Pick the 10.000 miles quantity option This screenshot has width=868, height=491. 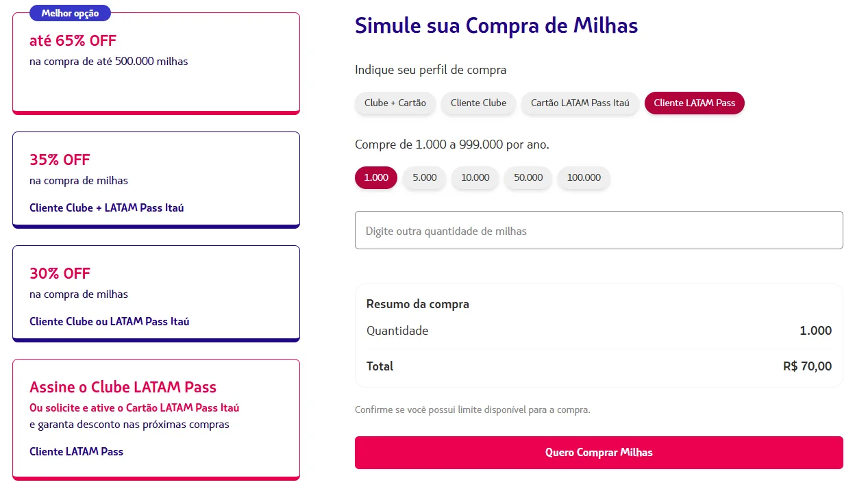pyautogui.click(x=475, y=177)
